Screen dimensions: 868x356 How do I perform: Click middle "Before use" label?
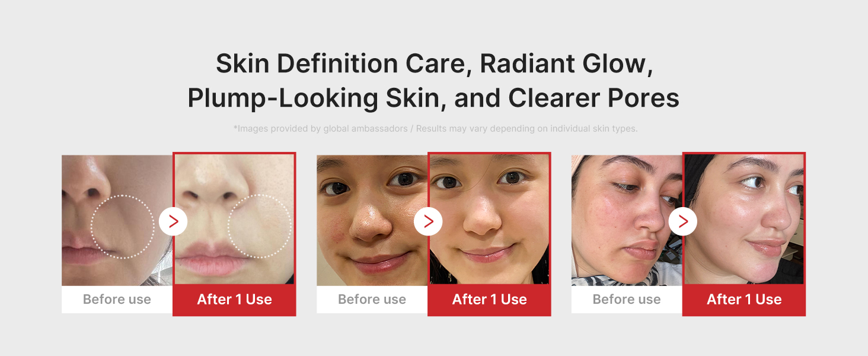[372, 300]
